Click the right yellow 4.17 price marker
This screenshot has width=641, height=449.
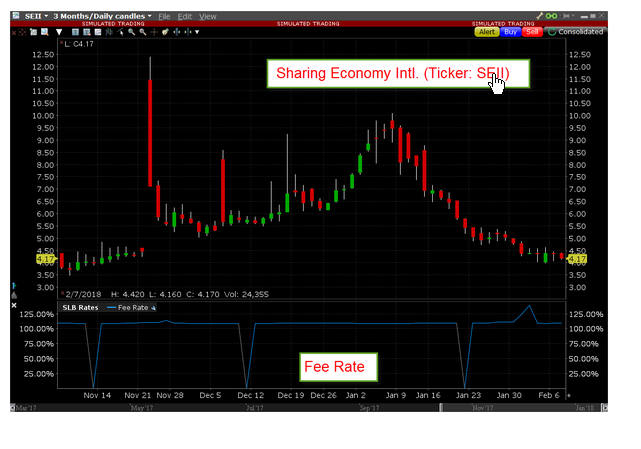[x=577, y=259]
